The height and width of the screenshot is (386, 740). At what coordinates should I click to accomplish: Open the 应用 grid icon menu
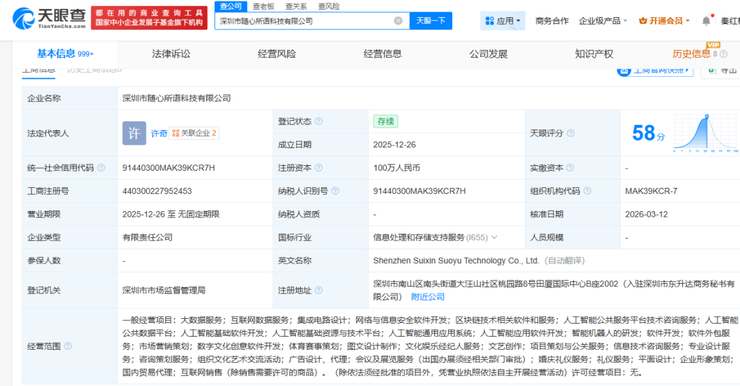489,21
